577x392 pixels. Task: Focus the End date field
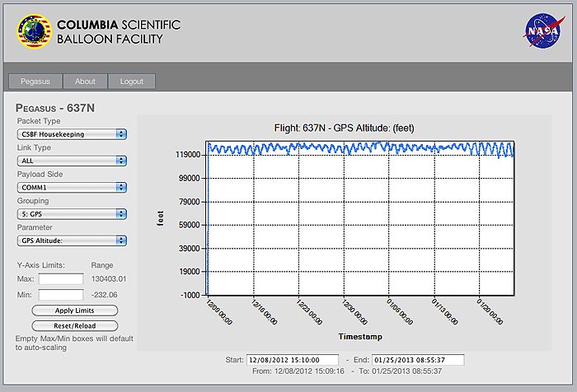point(418,360)
